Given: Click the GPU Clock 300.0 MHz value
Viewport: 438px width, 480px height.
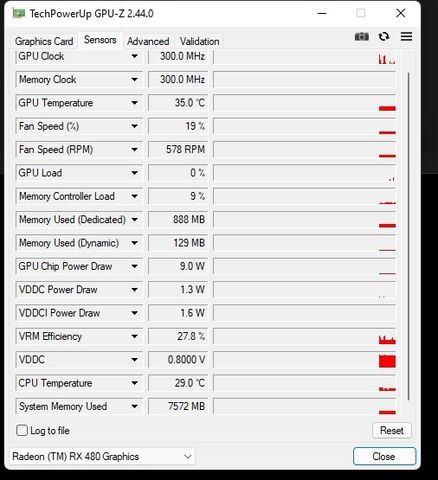Looking at the screenshot, I should [178, 56].
